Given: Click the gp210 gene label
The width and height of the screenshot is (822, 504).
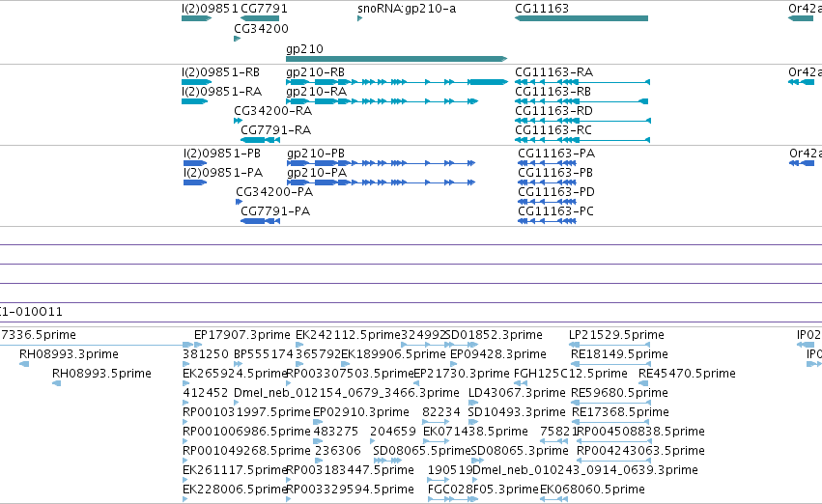Looking at the screenshot, I should (304, 48).
